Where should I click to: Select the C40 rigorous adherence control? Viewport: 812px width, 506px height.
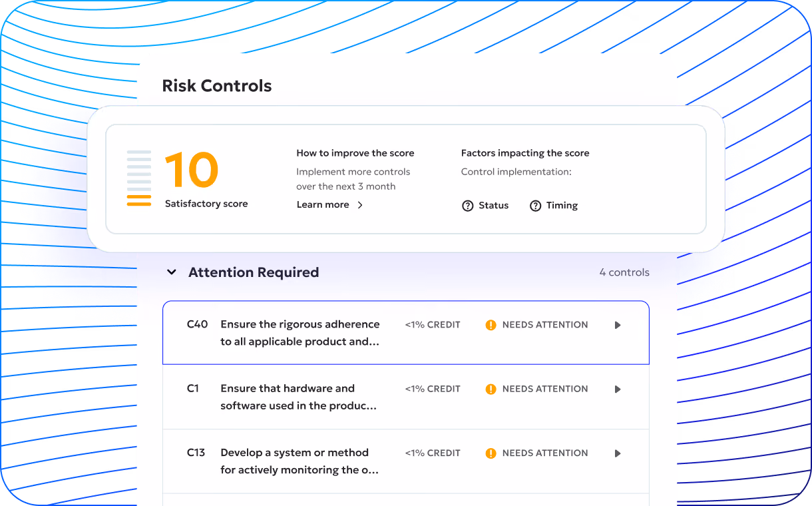[406, 333]
